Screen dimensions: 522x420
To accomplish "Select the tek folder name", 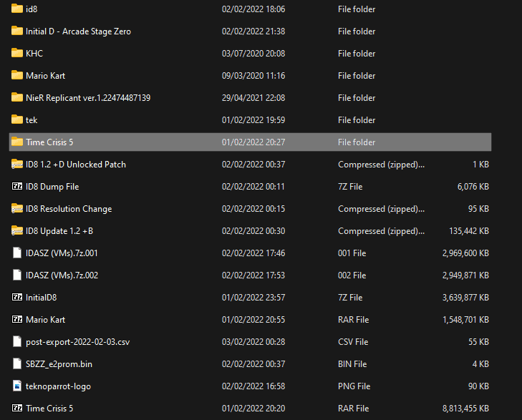I will 32,120.
